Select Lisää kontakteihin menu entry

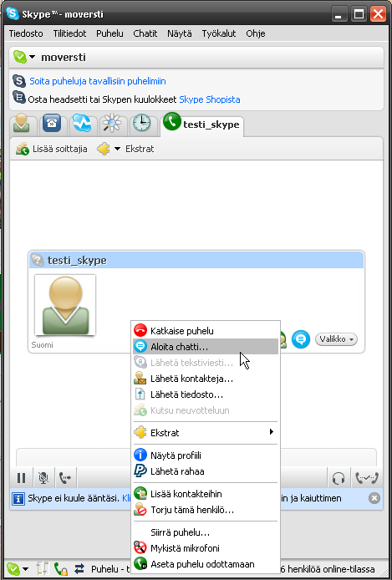(206, 494)
